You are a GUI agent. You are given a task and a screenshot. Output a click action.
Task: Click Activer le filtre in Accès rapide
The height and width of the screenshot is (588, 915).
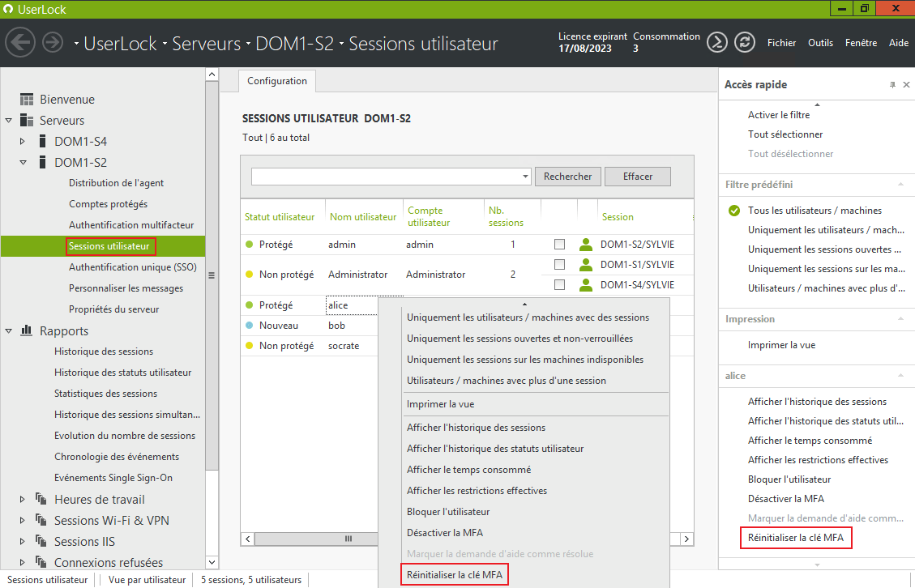[779, 115]
